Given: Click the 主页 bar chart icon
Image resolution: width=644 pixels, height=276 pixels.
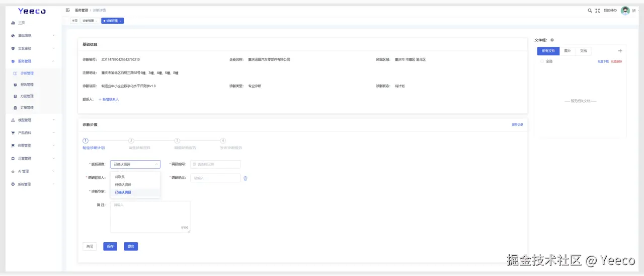Looking at the screenshot, I should (x=13, y=23).
